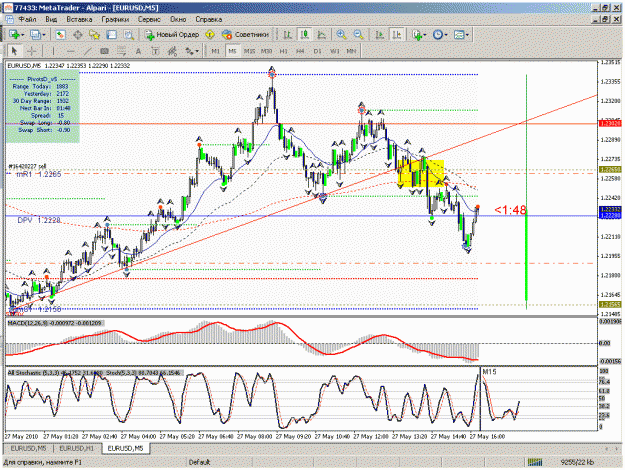Click the 'mR1 1.2265' level label
The height and width of the screenshot is (470, 625).
pyautogui.click(x=39, y=174)
